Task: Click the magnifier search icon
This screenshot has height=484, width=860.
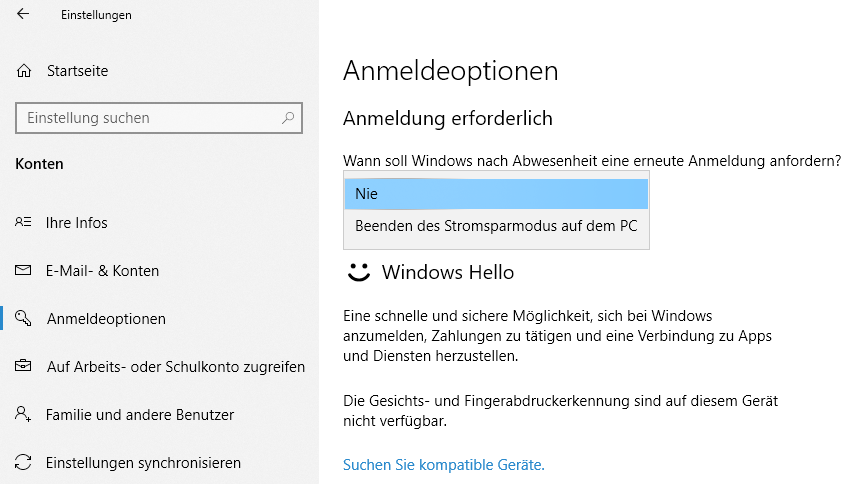Action: pos(288,117)
